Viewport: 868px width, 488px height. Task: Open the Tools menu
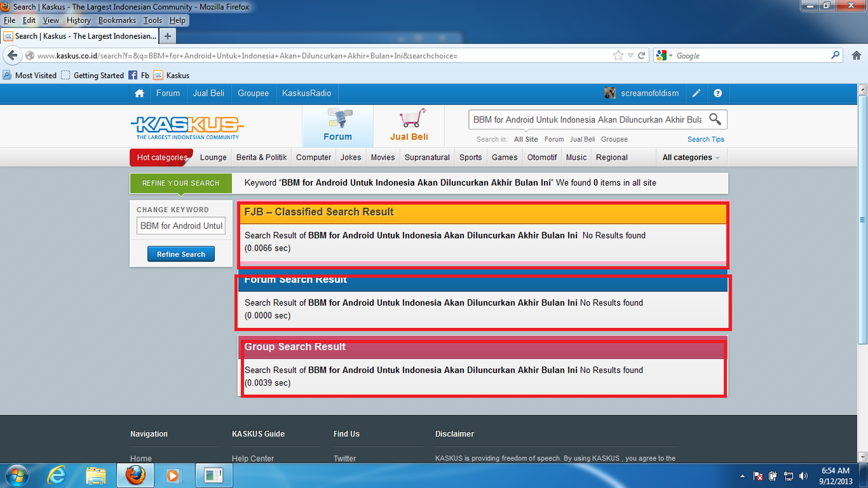pyautogui.click(x=153, y=20)
